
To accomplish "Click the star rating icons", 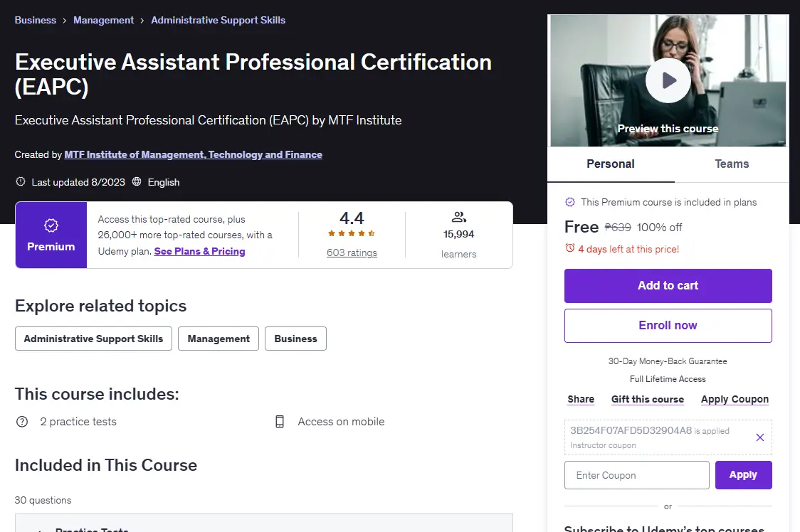I will click(352, 233).
